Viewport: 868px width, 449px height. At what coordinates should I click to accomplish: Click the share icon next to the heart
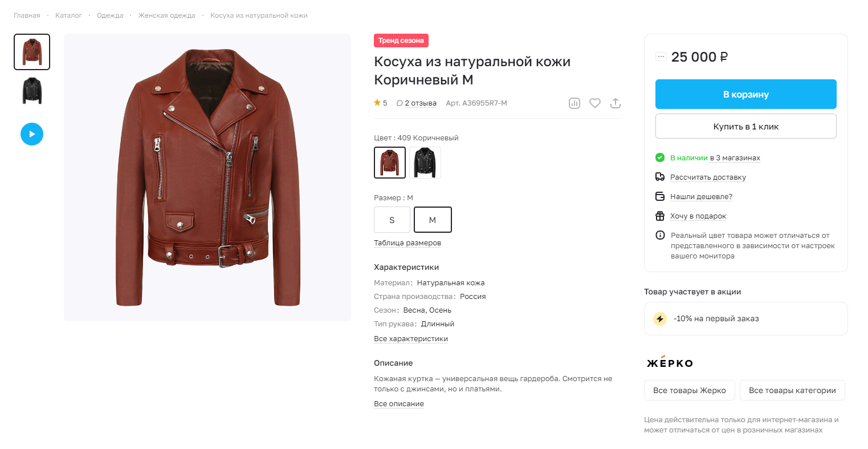pos(615,103)
